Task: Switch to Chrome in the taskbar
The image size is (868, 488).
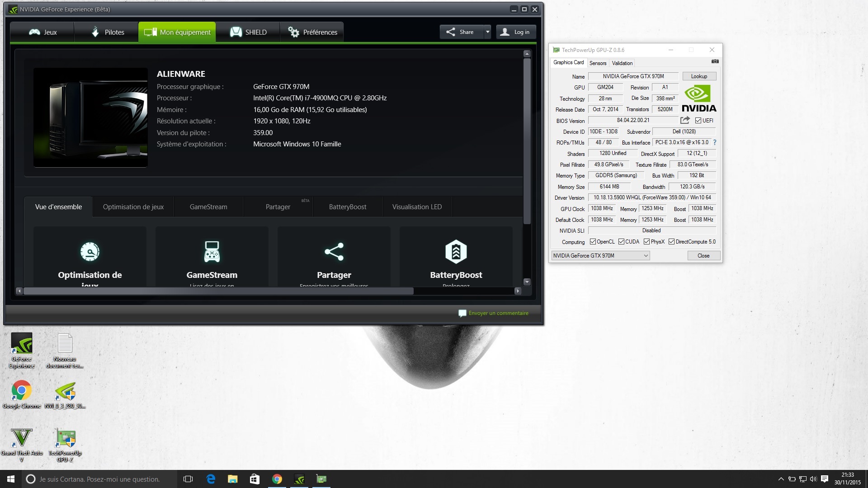Action: 277,479
